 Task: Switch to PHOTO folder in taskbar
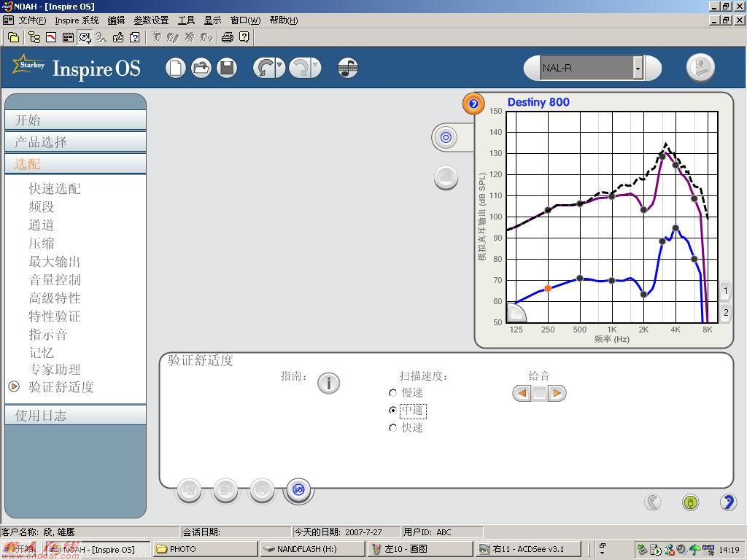205,549
